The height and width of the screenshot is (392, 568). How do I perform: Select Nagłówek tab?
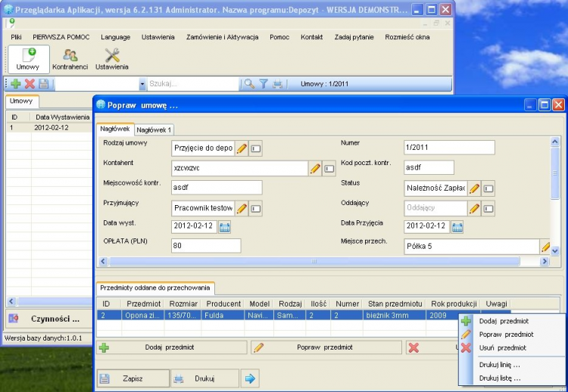point(115,129)
